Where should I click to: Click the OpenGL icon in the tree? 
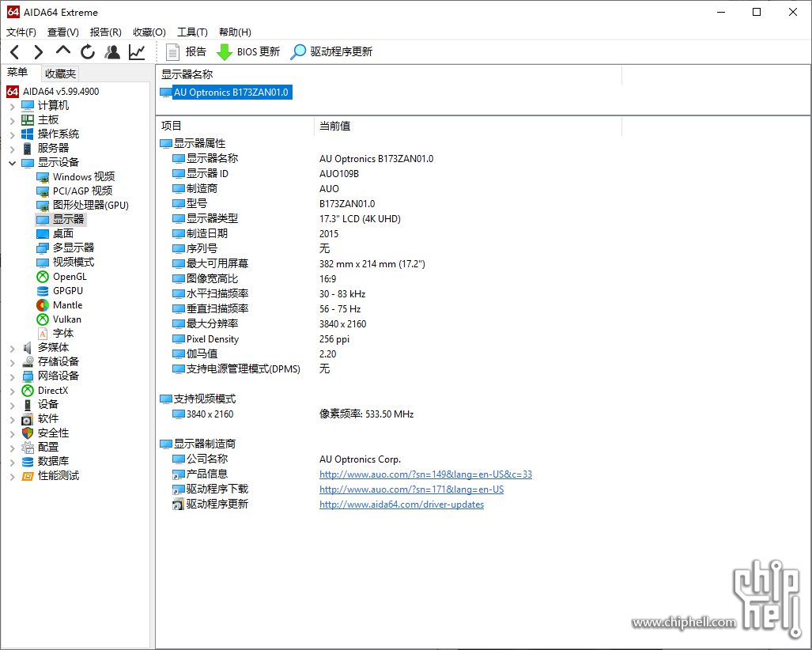point(43,277)
